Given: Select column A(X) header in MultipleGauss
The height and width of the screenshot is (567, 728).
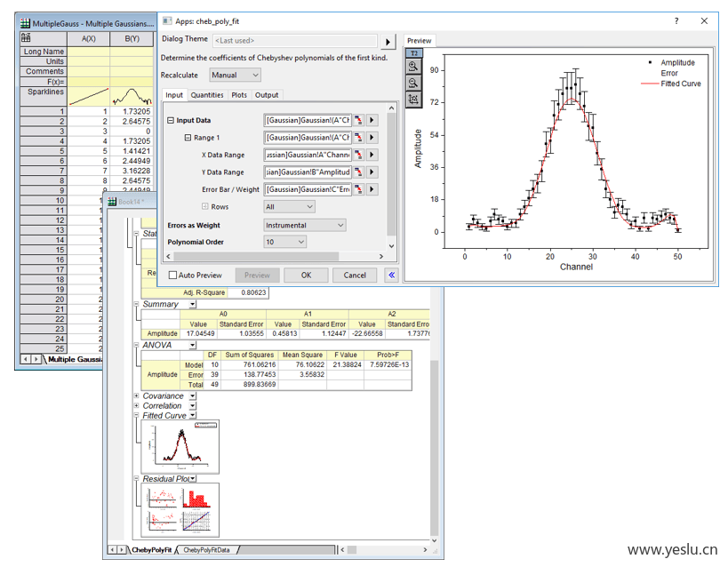Looking at the screenshot, I should coord(89,39).
